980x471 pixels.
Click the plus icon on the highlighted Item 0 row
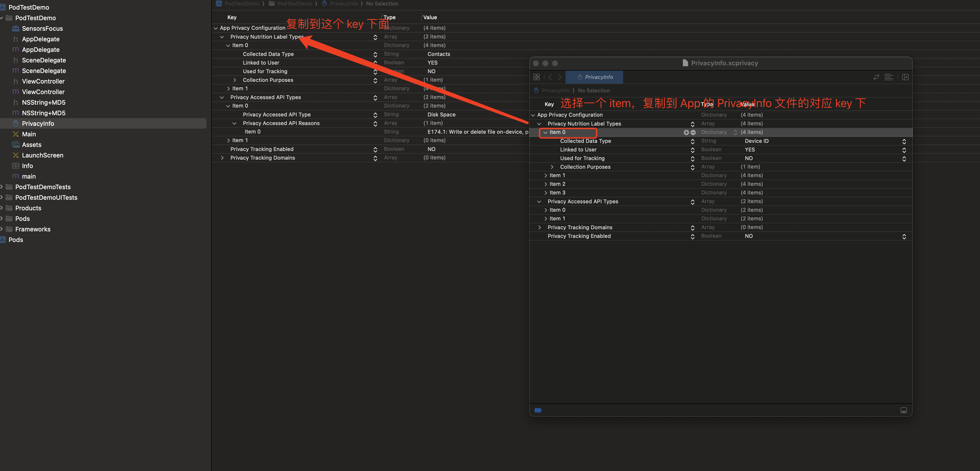click(x=686, y=133)
